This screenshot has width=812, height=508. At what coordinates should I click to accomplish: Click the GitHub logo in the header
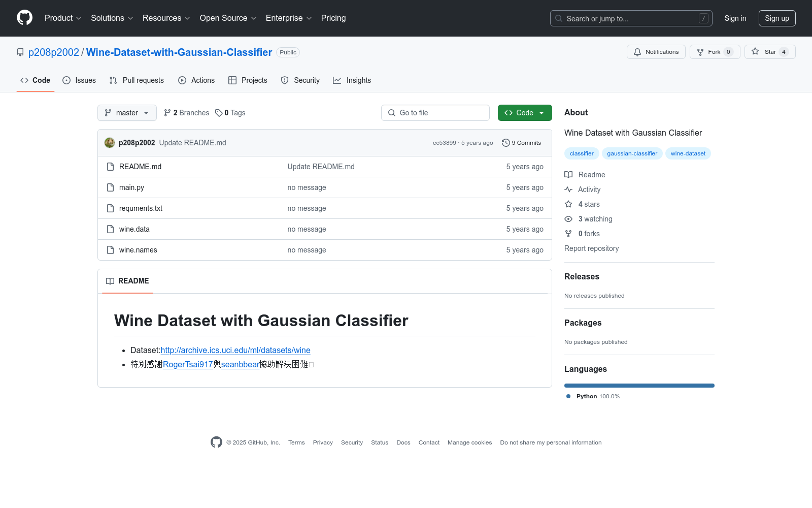[x=24, y=18]
